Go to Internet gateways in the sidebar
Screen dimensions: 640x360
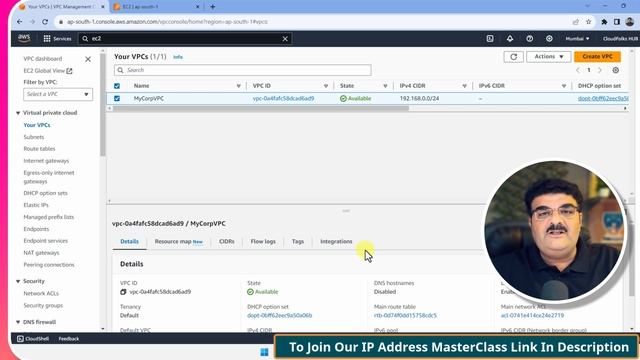click(x=46, y=161)
